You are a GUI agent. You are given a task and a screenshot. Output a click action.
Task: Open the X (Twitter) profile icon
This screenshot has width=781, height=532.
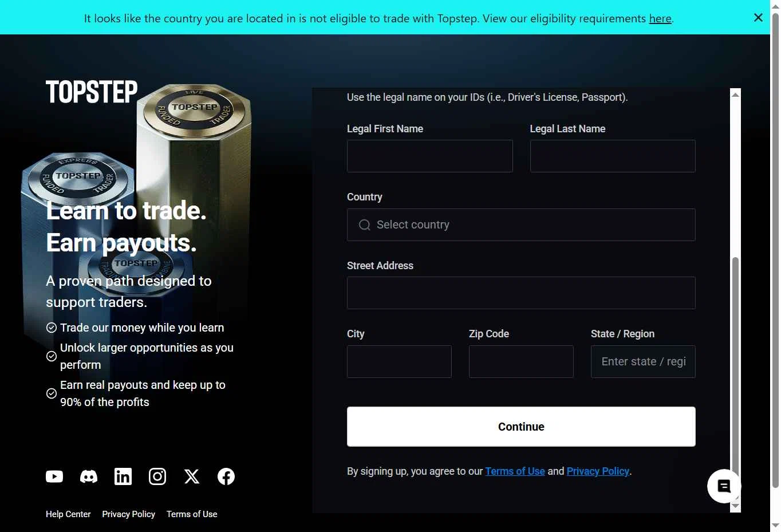coord(192,476)
